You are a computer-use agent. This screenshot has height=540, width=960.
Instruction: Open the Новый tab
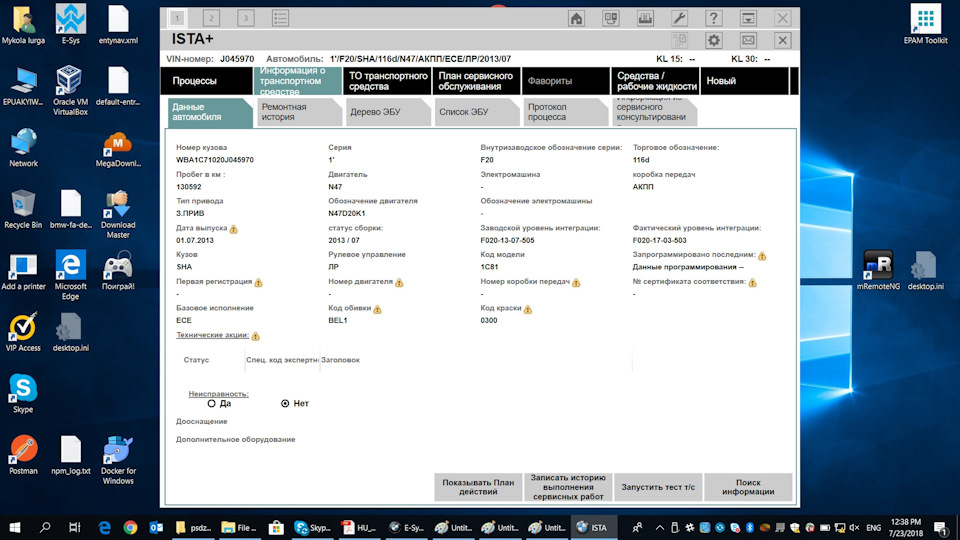[744, 81]
